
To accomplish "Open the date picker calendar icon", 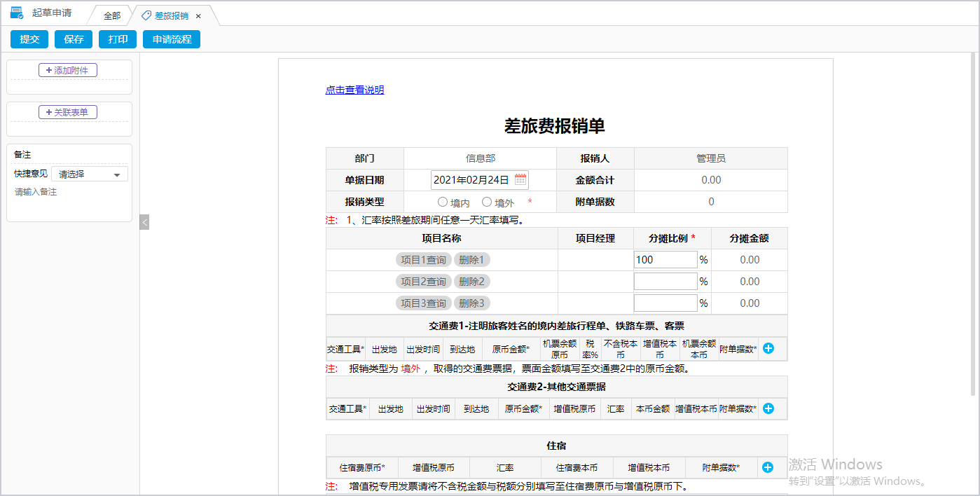I will tap(520, 179).
